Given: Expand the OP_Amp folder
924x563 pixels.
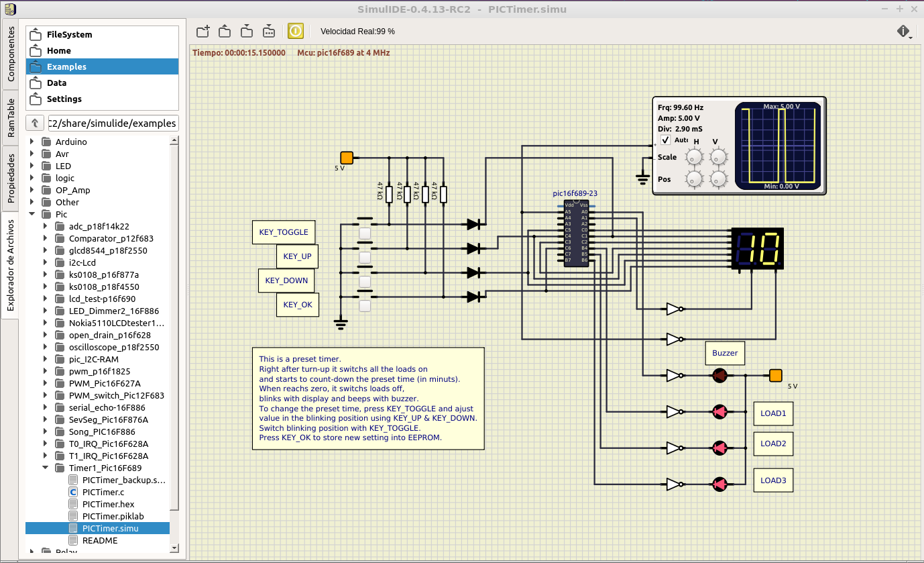Looking at the screenshot, I should click(x=32, y=190).
